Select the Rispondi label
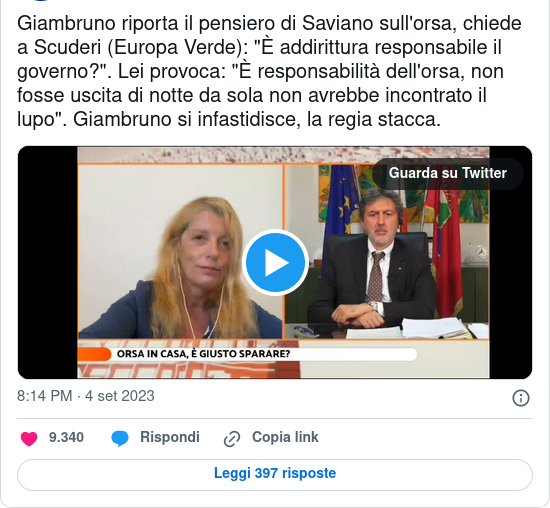The image size is (550, 508). [x=170, y=437]
